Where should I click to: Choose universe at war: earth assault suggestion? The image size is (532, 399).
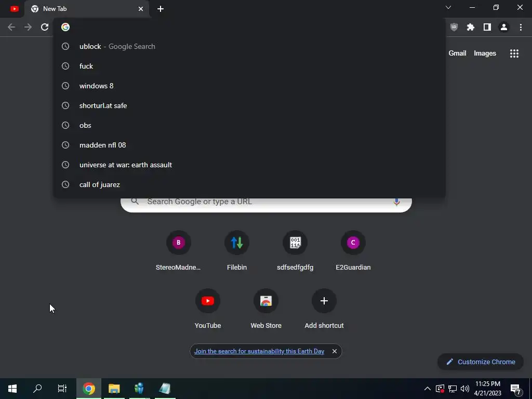click(x=249, y=165)
